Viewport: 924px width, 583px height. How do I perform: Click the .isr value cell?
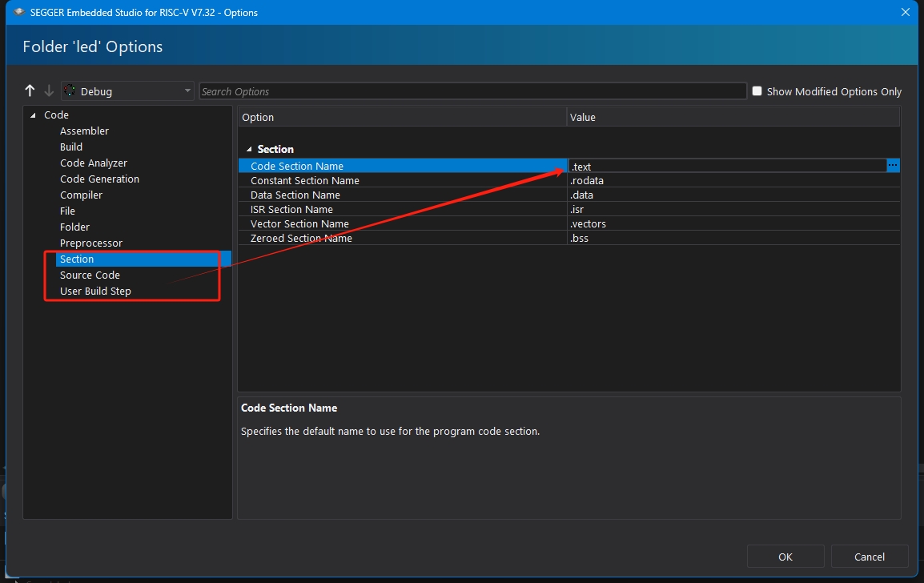point(733,209)
